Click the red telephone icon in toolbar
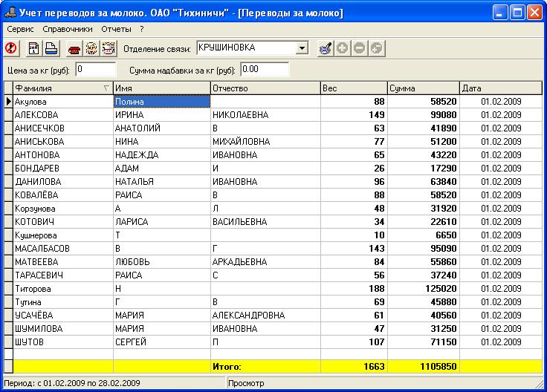 [74, 48]
